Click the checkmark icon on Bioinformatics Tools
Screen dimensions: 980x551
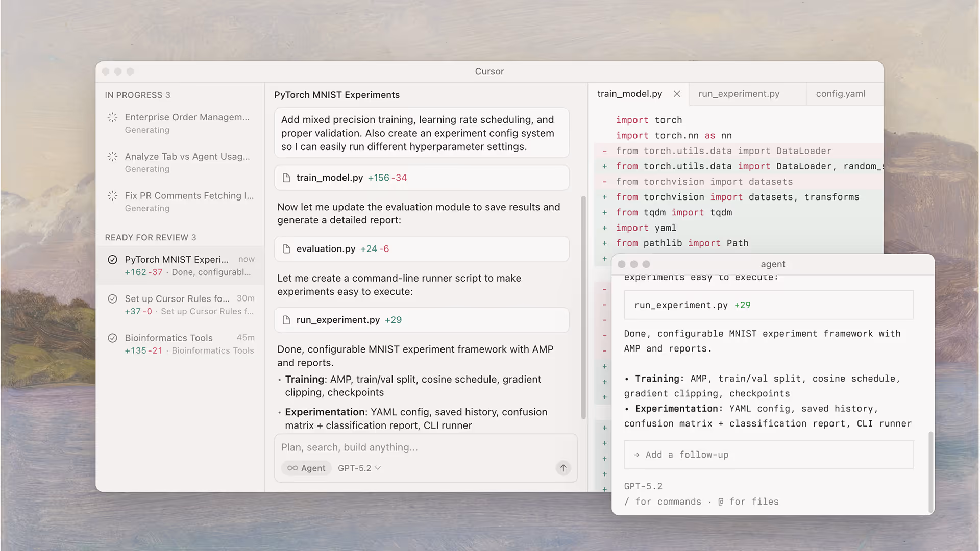pyautogui.click(x=112, y=338)
